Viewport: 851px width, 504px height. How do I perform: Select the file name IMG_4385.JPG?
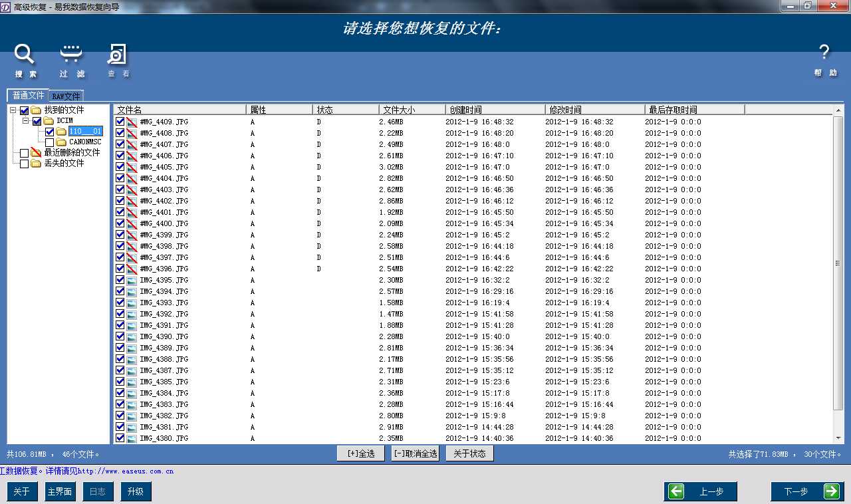click(x=164, y=382)
